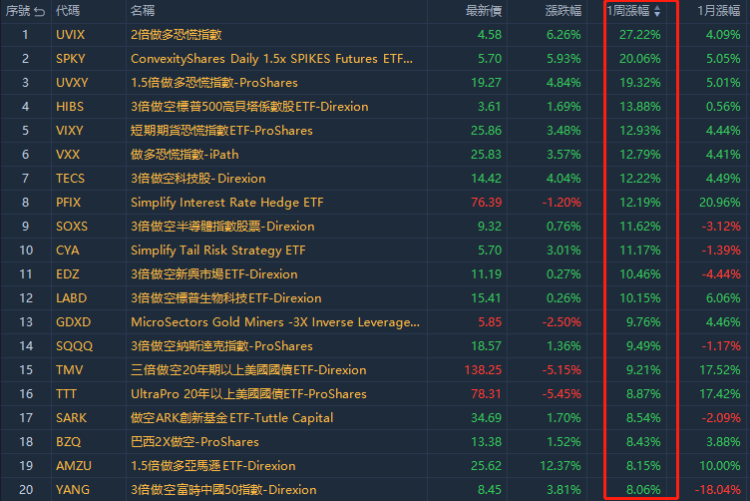Image resolution: width=750 pixels, height=501 pixels.
Task: Open 3倍做空富時中國50指數-Direxion name
Action: (224, 490)
